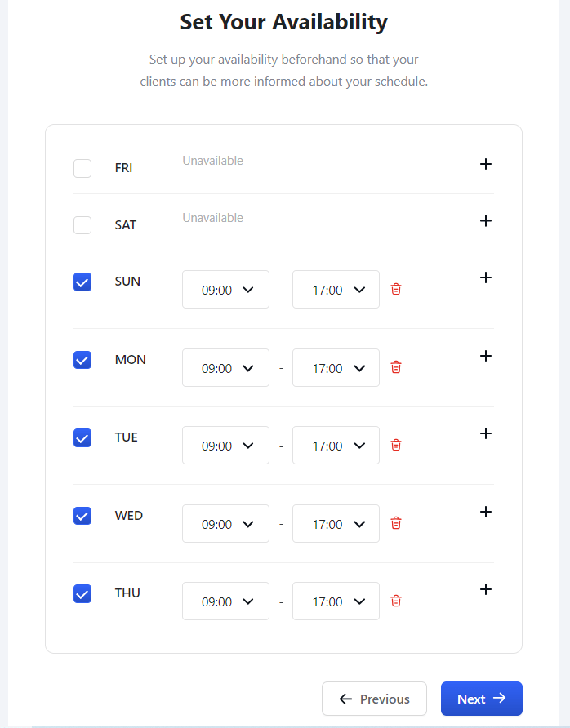Click the plus icon for Thursday
570x728 pixels.
point(485,589)
